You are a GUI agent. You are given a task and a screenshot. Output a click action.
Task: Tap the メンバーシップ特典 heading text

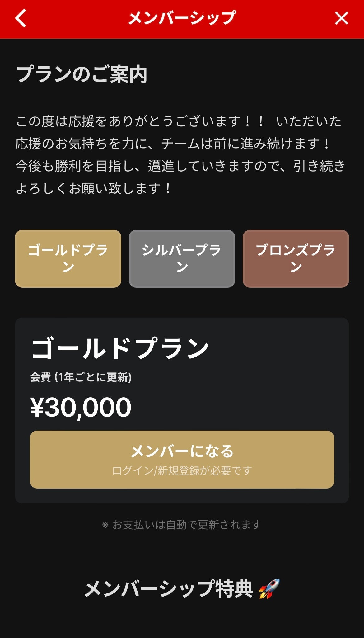coord(168,589)
